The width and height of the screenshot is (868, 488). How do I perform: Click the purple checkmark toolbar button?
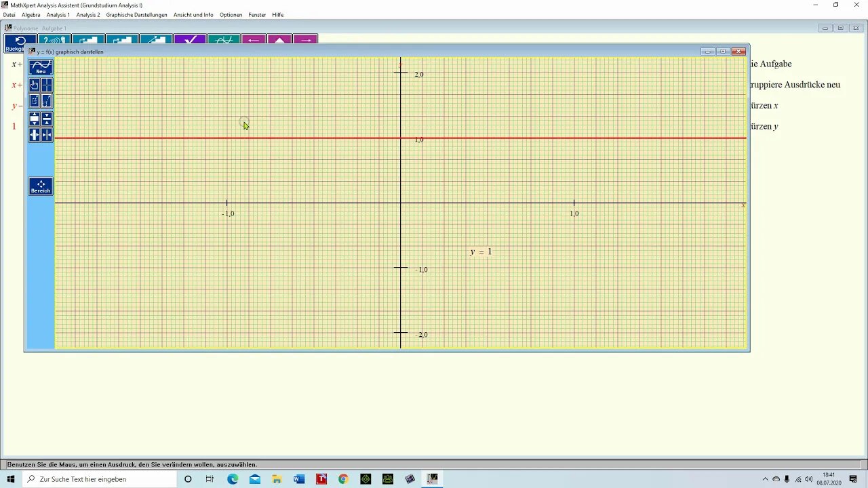point(190,40)
